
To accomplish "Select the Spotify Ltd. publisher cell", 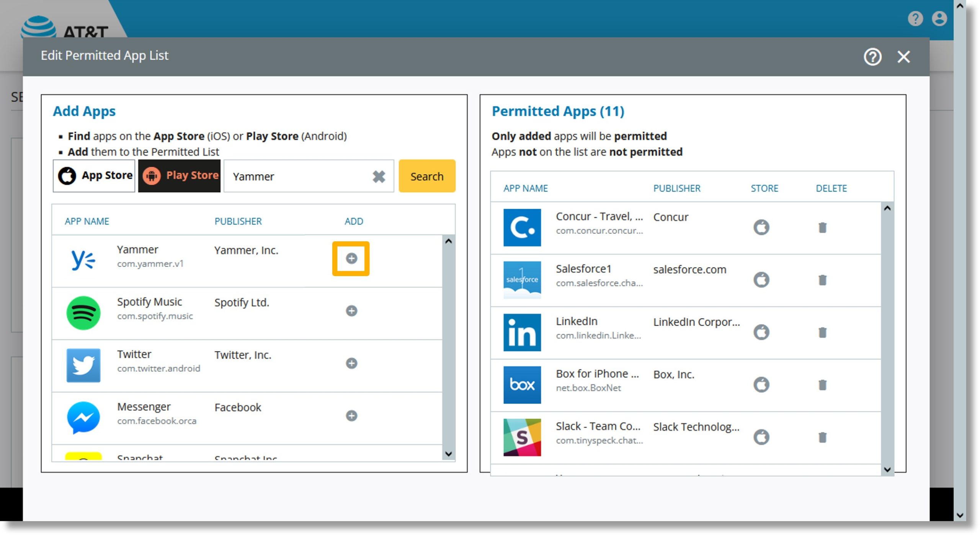I will pyautogui.click(x=242, y=303).
